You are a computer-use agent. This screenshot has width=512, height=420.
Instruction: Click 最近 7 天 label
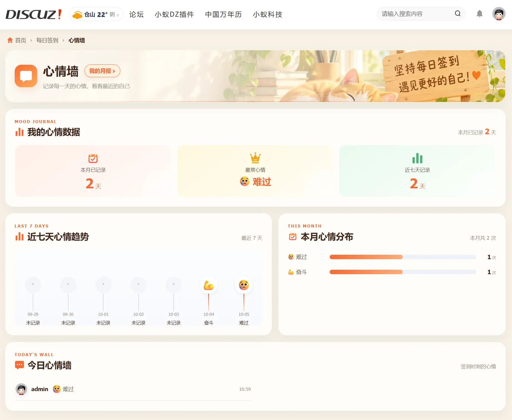[252, 238]
